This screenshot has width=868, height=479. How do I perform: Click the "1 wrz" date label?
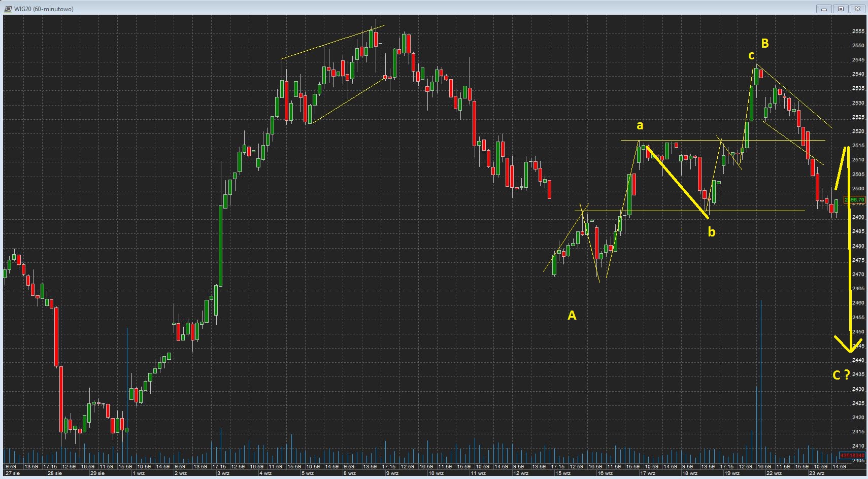tap(139, 473)
